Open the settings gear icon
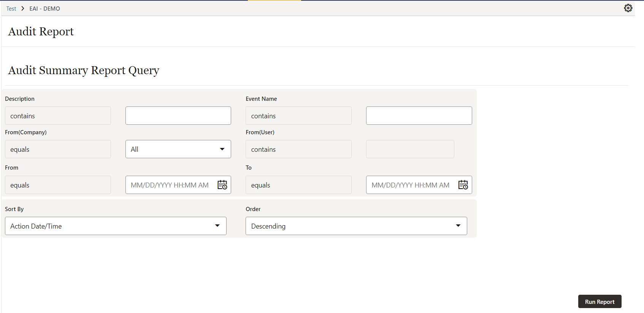Image resolution: width=644 pixels, height=313 pixels. [628, 8]
